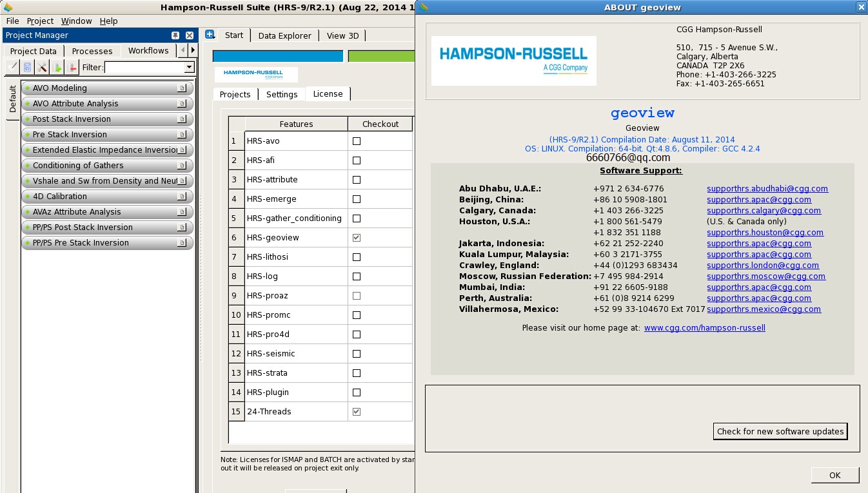Click document icon on PP/PS Pre Stack Inversion row

(182, 243)
